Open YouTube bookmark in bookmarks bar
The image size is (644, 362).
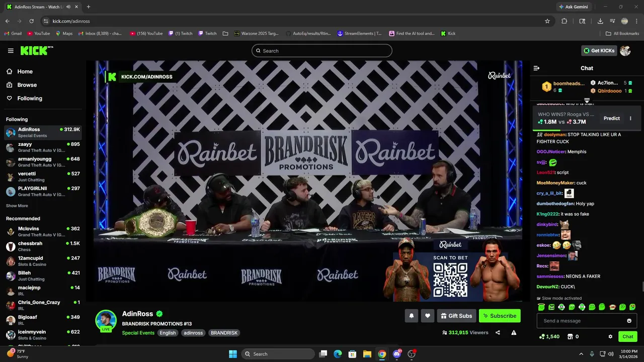click(x=39, y=34)
